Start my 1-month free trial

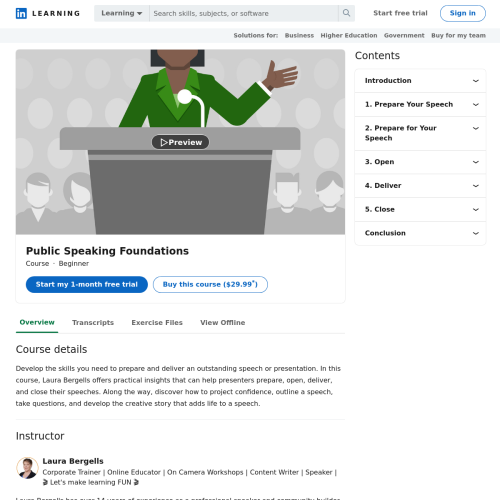(87, 284)
